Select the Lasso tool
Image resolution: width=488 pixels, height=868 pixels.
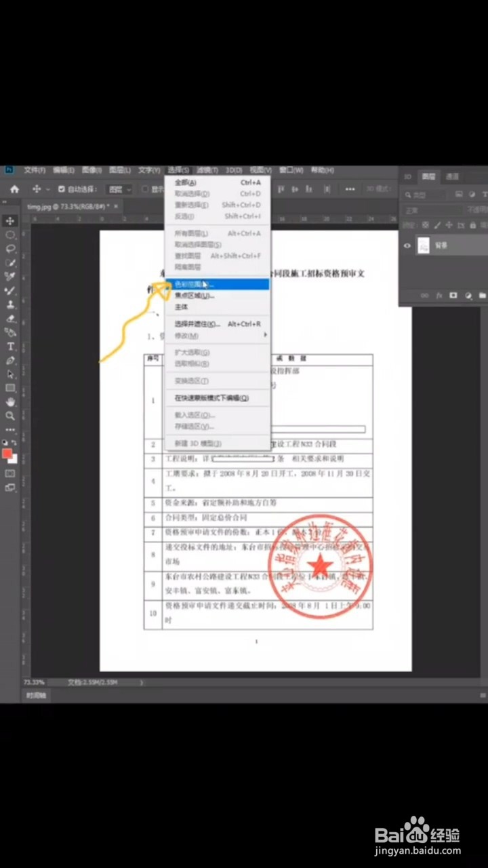coord(10,248)
